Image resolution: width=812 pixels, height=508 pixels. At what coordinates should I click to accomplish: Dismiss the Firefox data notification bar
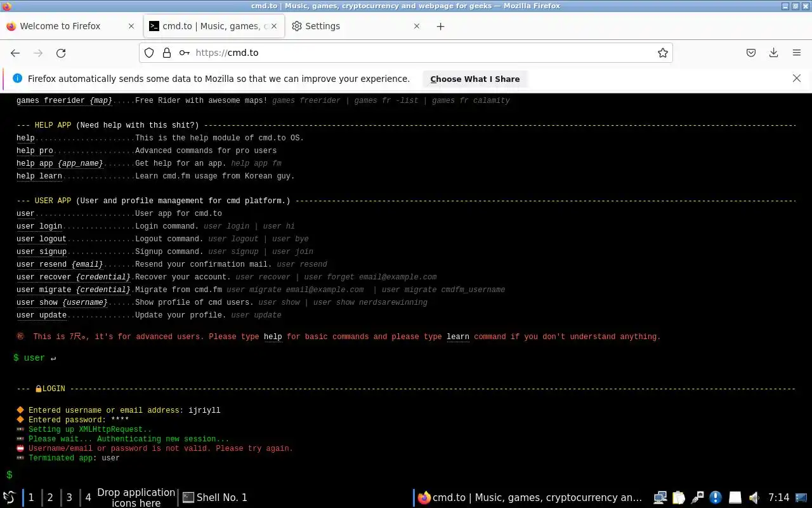tap(797, 78)
